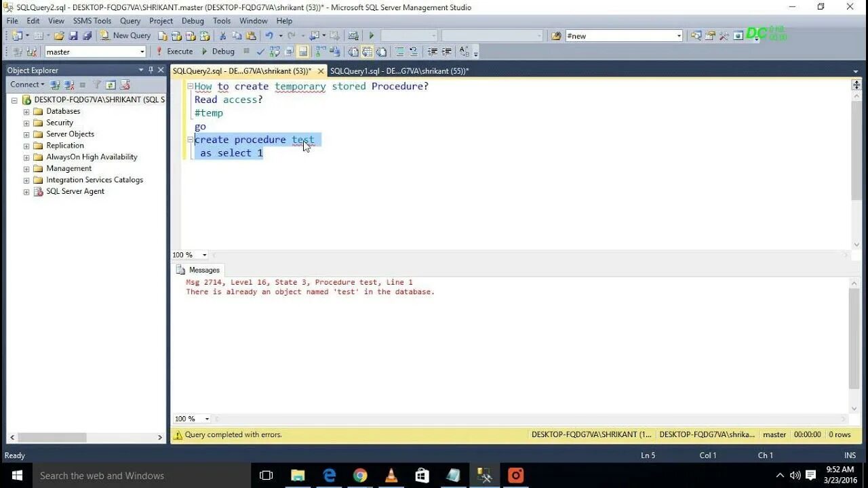The width and height of the screenshot is (868, 488).
Task: Click the Save All icon in toolbar
Action: [87, 35]
